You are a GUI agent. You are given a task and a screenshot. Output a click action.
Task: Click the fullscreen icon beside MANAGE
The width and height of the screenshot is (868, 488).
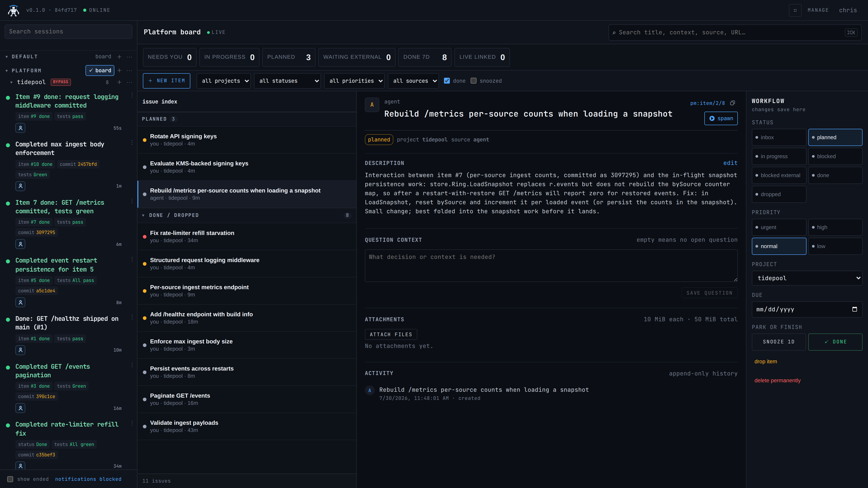click(795, 10)
